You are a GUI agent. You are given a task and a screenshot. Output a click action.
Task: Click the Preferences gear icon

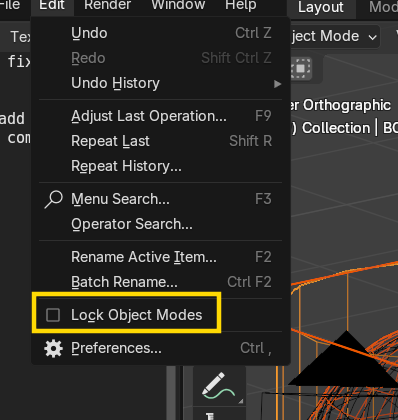pyautogui.click(x=53, y=348)
